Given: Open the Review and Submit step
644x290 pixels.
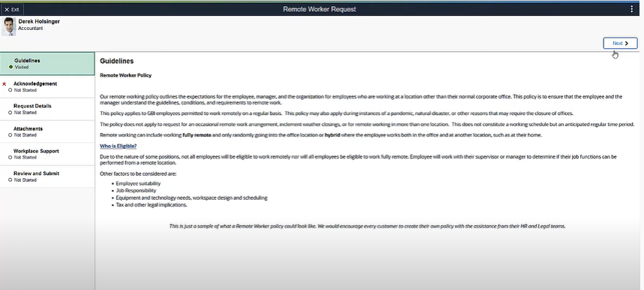Looking at the screenshot, I should click(47, 177).
